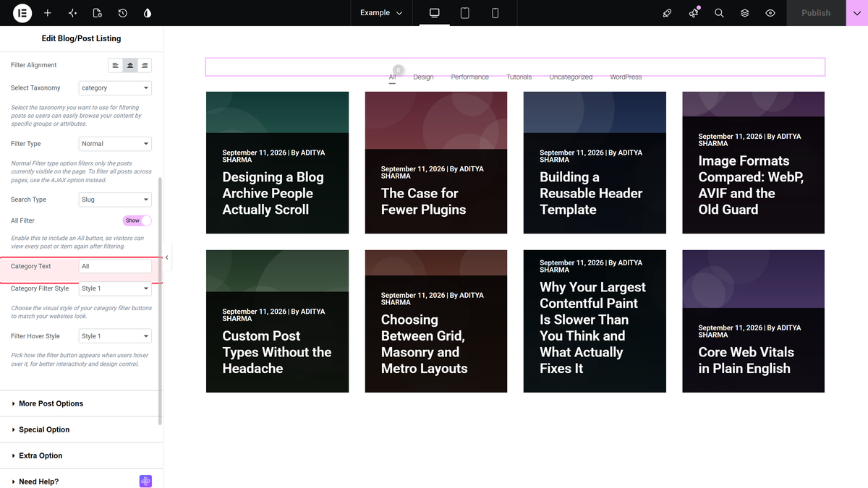Select the All filter tab
868x488 pixels.
pos(392,77)
